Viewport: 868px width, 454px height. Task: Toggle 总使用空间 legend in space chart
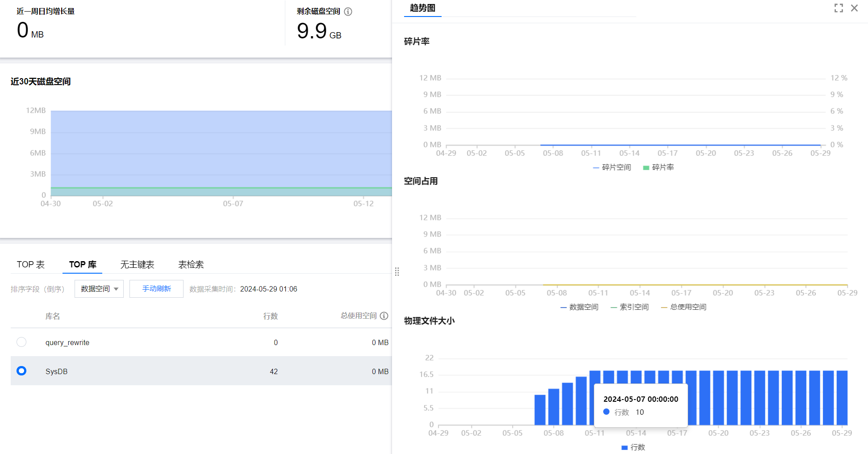pyautogui.click(x=684, y=307)
